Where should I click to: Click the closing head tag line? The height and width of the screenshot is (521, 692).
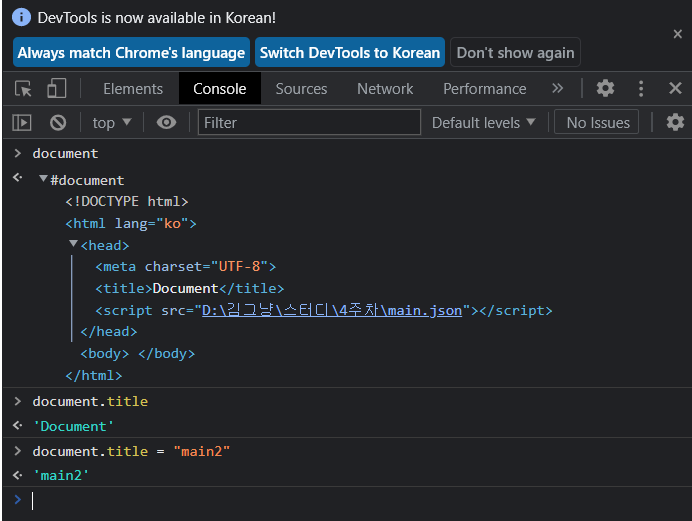point(109,332)
